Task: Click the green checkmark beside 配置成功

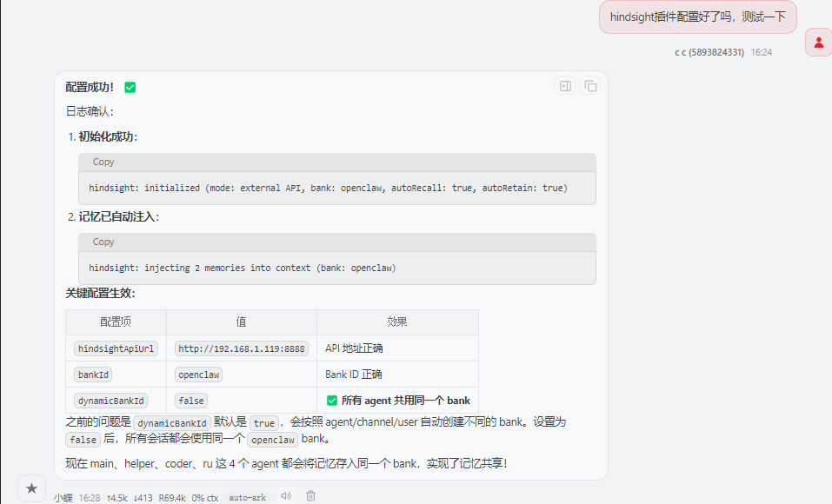Action: click(x=130, y=87)
